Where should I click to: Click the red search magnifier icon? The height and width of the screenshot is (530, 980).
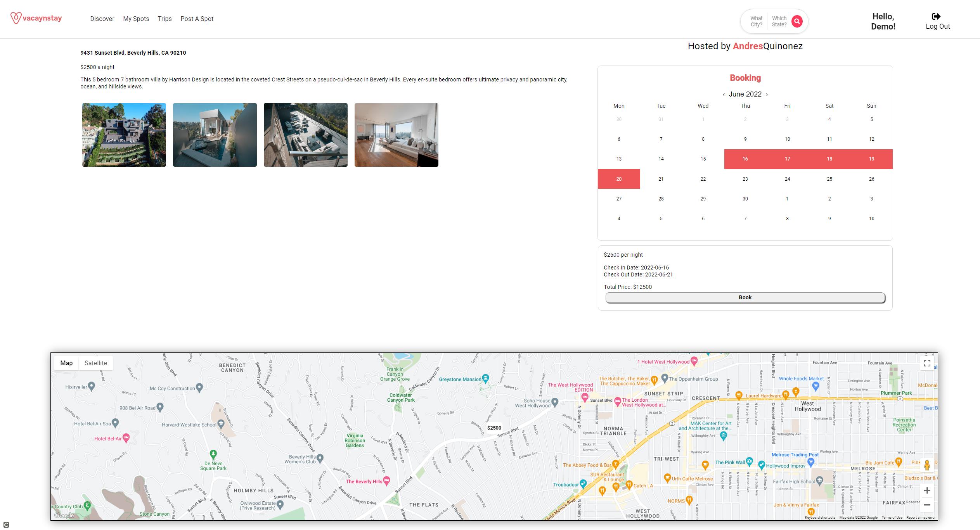click(797, 21)
